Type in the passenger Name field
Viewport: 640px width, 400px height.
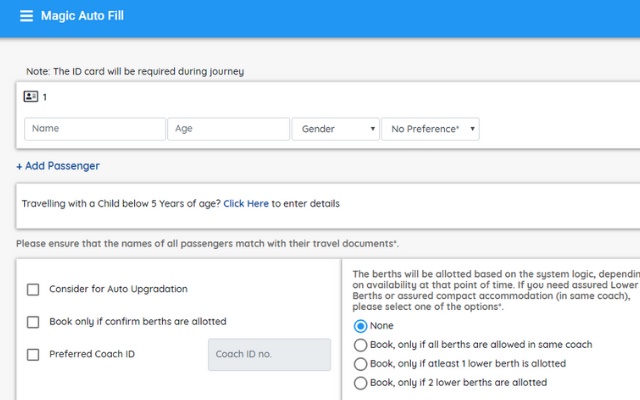95,129
